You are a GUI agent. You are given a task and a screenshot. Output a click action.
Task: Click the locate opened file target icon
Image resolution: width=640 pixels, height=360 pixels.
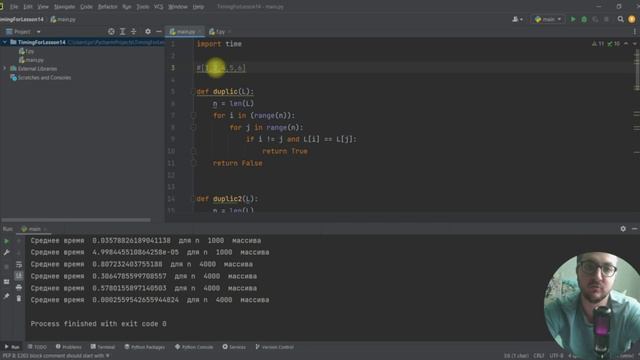(111, 31)
